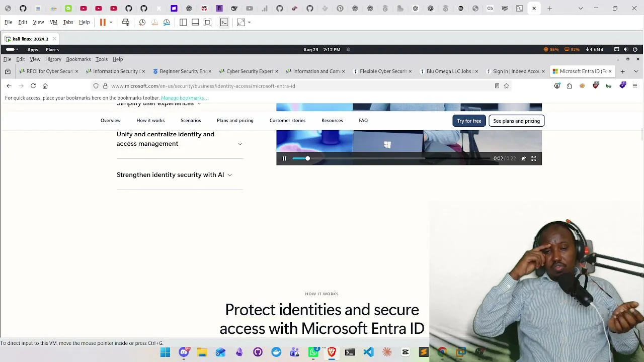Open the VMware Tabs menu
The image size is (644, 362).
(68, 22)
